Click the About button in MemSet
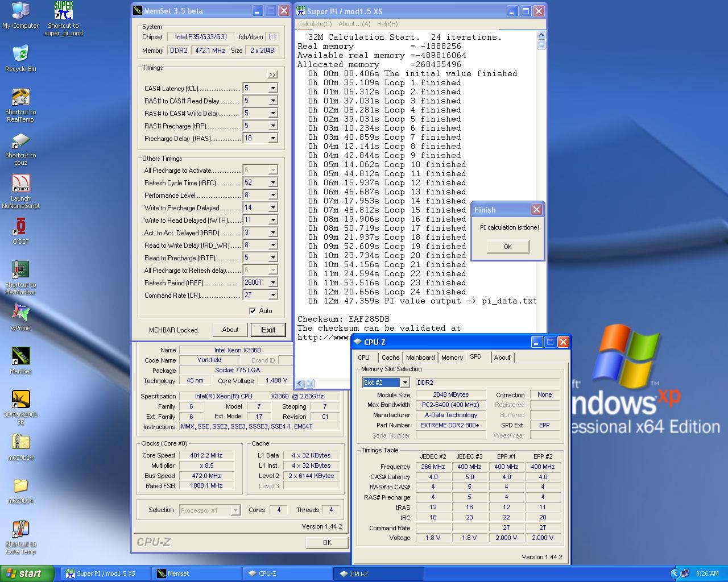The height and width of the screenshot is (582, 728). point(230,330)
